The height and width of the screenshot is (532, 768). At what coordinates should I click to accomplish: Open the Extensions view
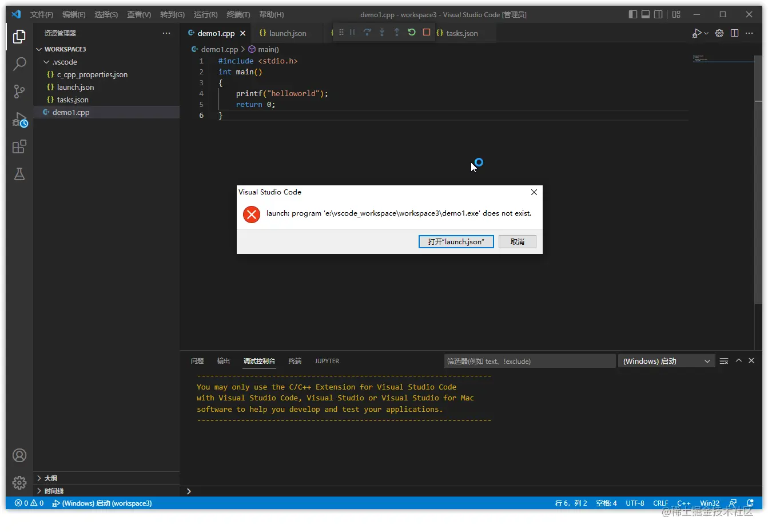pyautogui.click(x=19, y=147)
